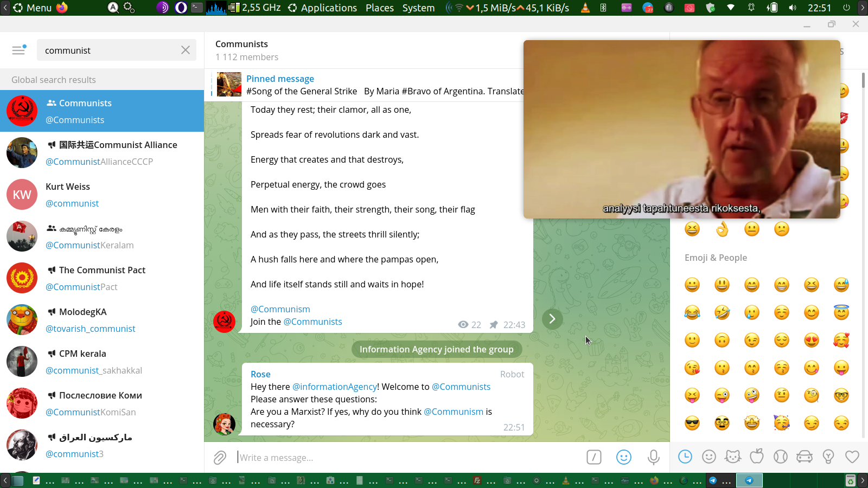The width and height of the screenshot is (868, 488).
Task: Click the paperclip attach file icon
Action: (x=220, y=458)
